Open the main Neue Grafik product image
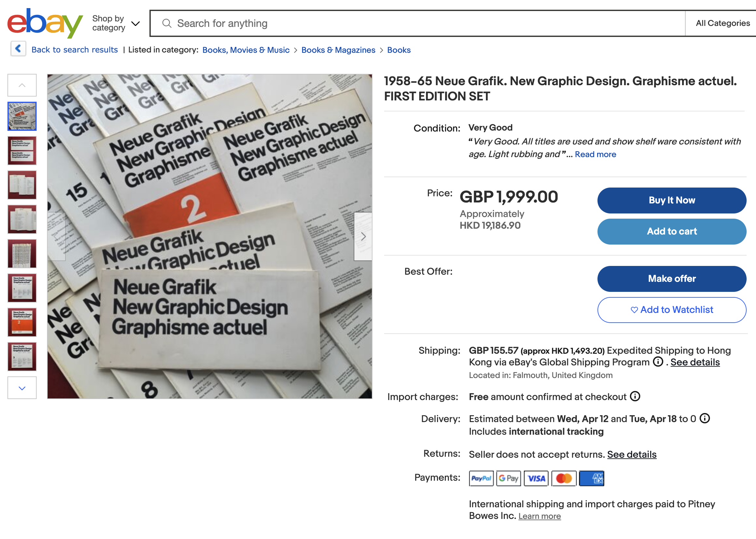 (210, 236)
